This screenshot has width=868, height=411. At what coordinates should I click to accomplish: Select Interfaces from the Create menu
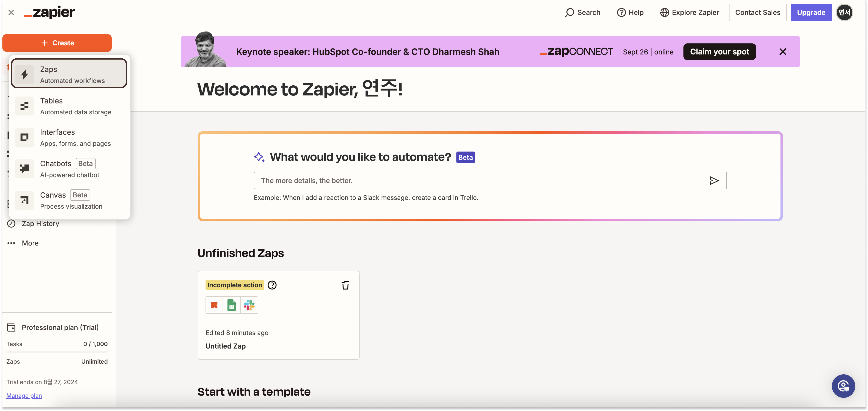coord(69,137)
